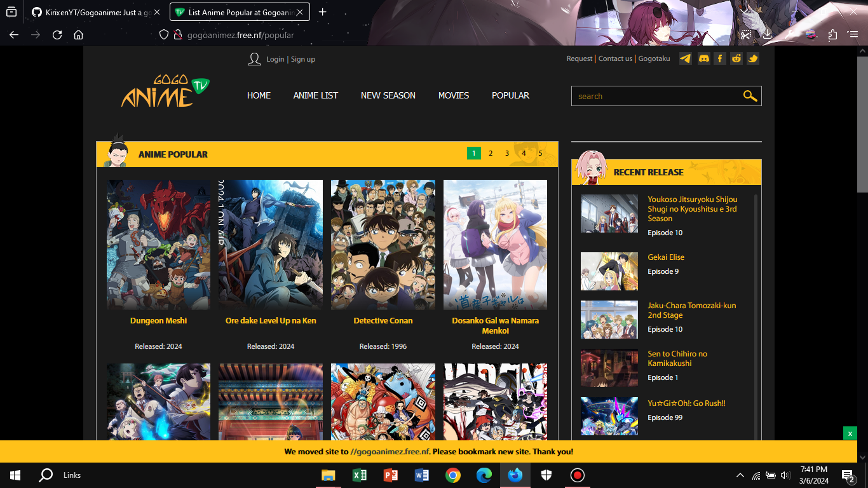
Task: Click the GogoAnime TV logo
Action: [x=165, y=91]
